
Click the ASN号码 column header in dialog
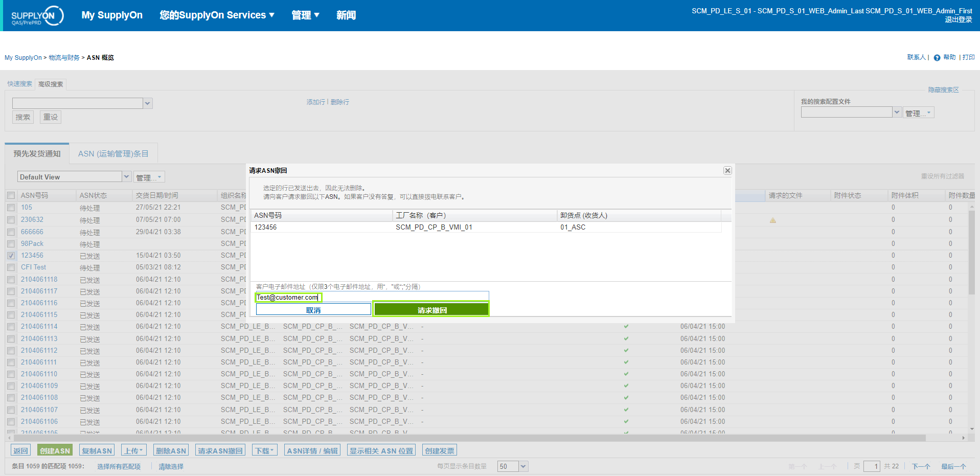(x=322, y=215)
